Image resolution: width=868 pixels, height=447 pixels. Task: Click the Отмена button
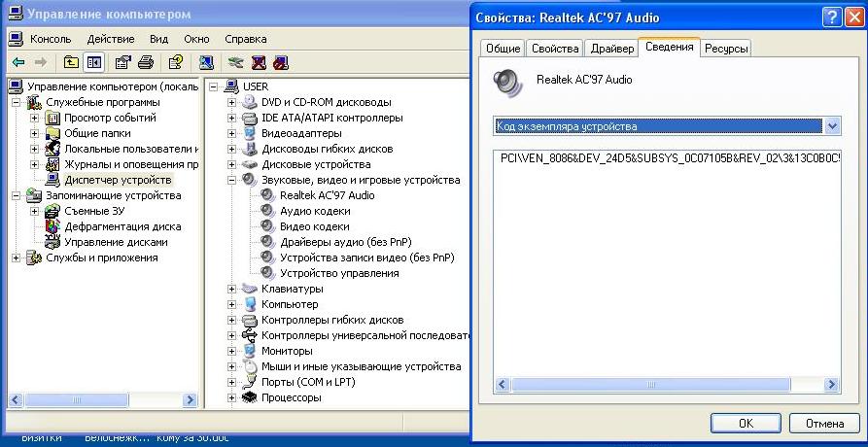coord(825,424)
